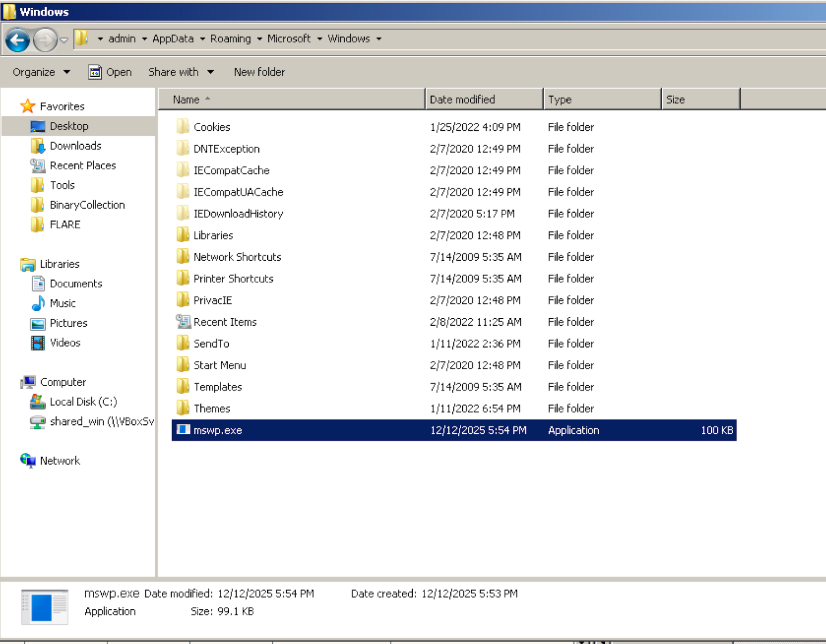
Task: Select the IEDownloadHistory folder icon
Action: 183,213
